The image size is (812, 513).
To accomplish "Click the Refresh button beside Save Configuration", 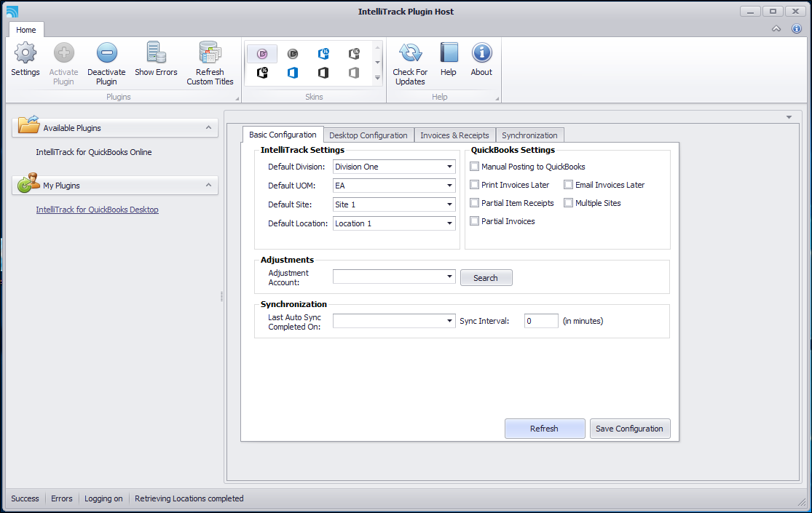I will (544, 429).
